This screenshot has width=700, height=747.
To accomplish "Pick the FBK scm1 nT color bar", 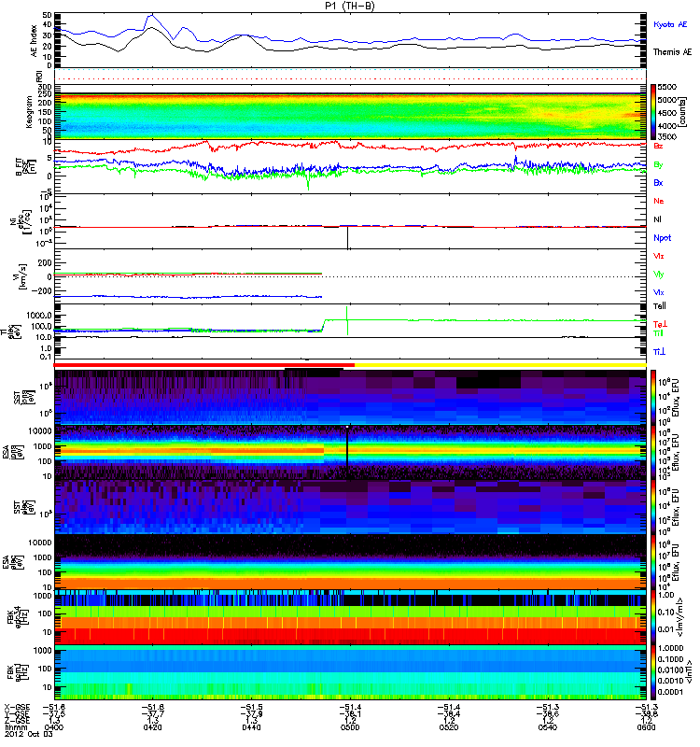I will pyautogui.click(x=653, y=672).
